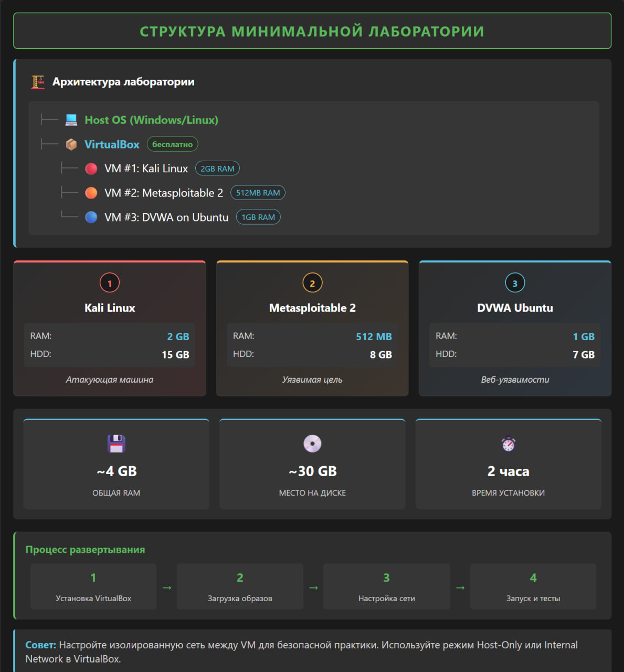Click the numbered circle 3 above DVWA Ubuntu
624x672 pixels.
coord(515,283)
